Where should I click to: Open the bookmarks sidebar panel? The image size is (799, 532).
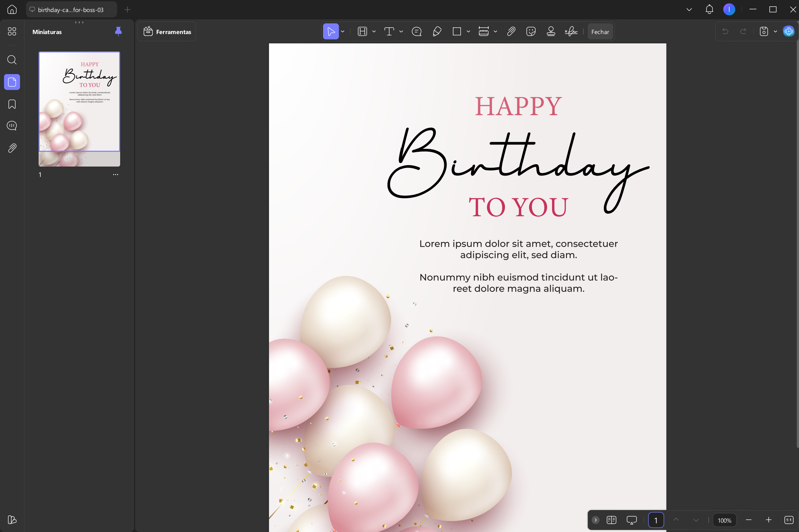[x=12, y=104]
